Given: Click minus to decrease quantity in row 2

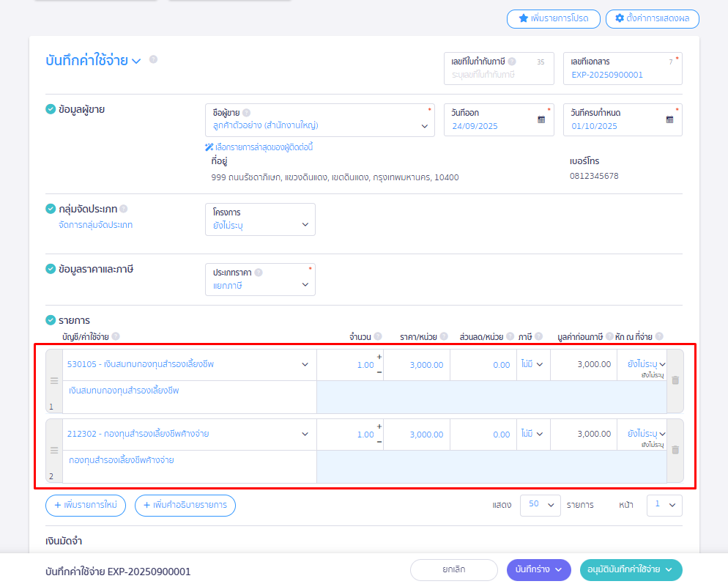Looking at the screenshot, I should coord(379,441).
